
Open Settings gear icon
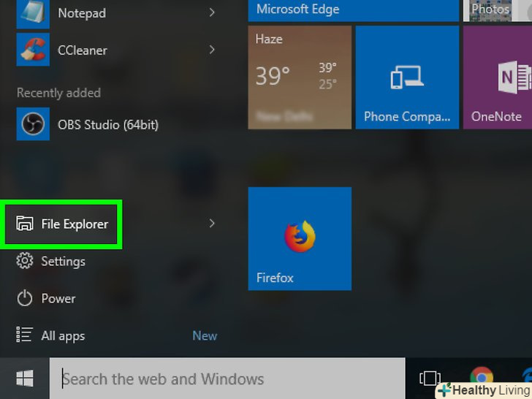click(24, 261)
